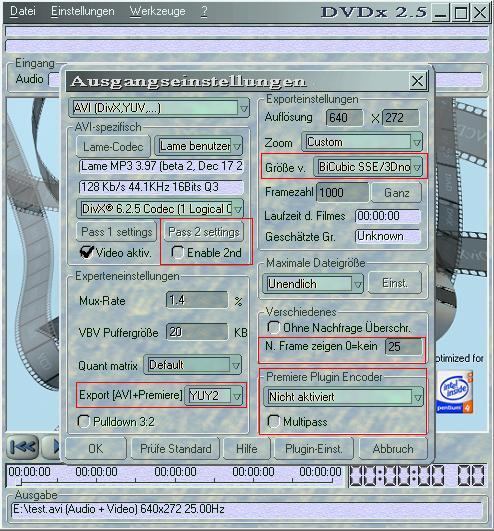Image resolution: width=494 pixels, height=531 pixels.
Task: Click the Prüfe Standard button
Action: click(x=176, y=448)
